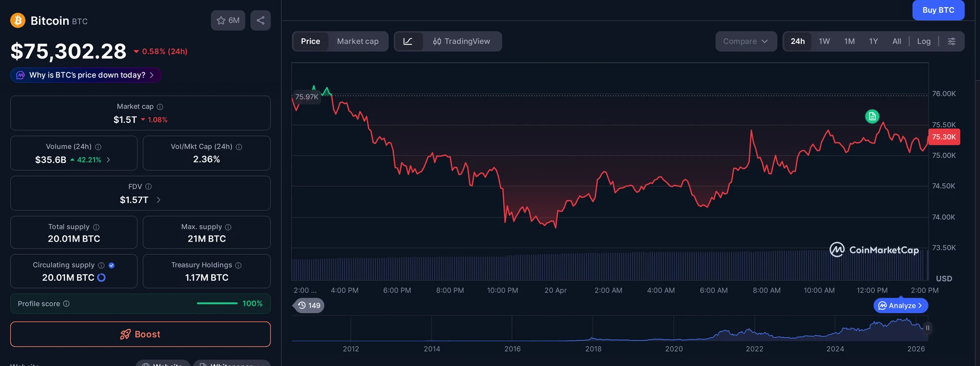Click the Bitcoin logo icon
Image resolution: width=980 pixels, height=366 pixels.
18,20
